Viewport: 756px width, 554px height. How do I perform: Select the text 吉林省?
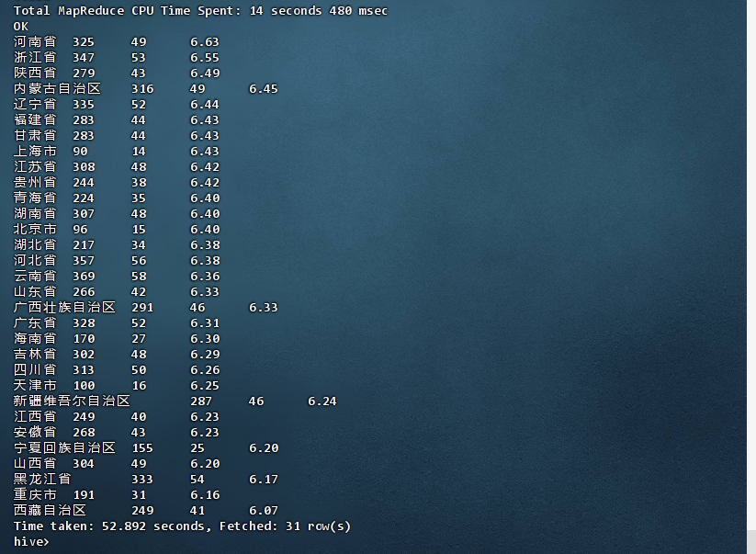(x=35, y=354)
